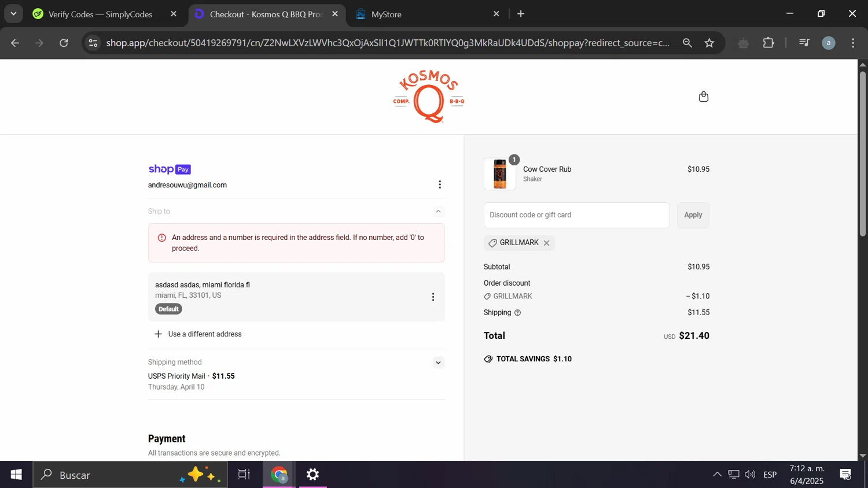This screenshot has height=488, width=868.
Task: Go forward in browser history
Action: click(39, 43)
